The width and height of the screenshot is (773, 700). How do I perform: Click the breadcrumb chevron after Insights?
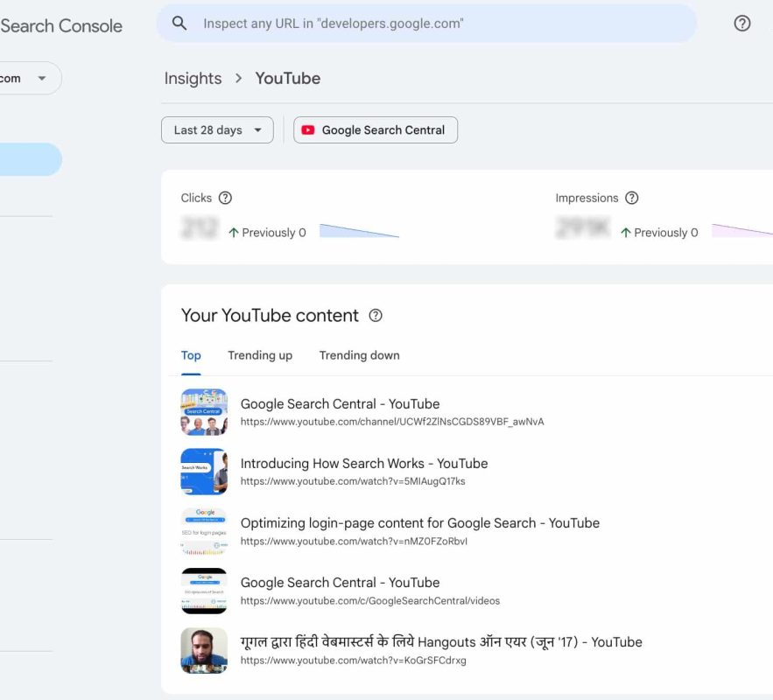click(237, 78)
